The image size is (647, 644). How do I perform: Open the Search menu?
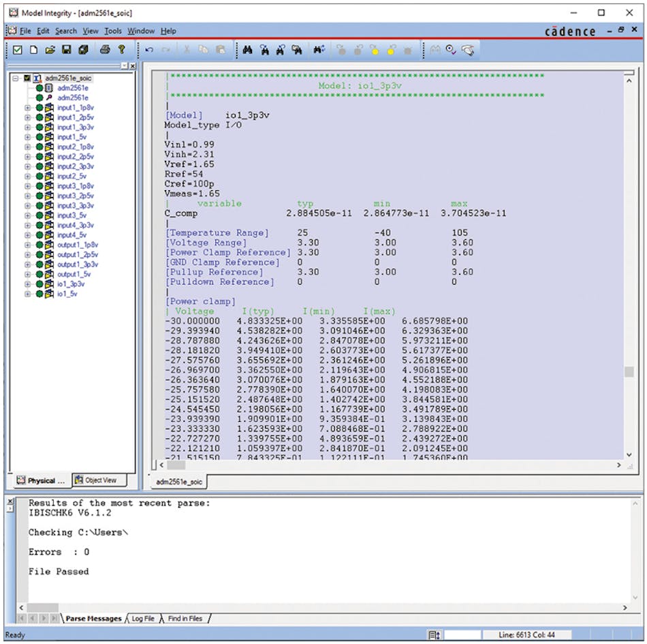(x=65, y=31)
